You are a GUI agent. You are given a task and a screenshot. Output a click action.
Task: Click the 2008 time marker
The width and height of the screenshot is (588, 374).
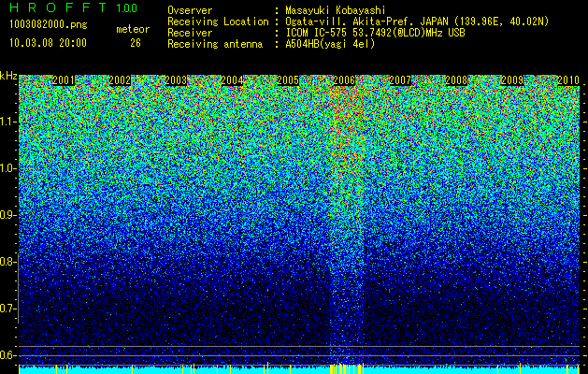[x=456, y=80]
